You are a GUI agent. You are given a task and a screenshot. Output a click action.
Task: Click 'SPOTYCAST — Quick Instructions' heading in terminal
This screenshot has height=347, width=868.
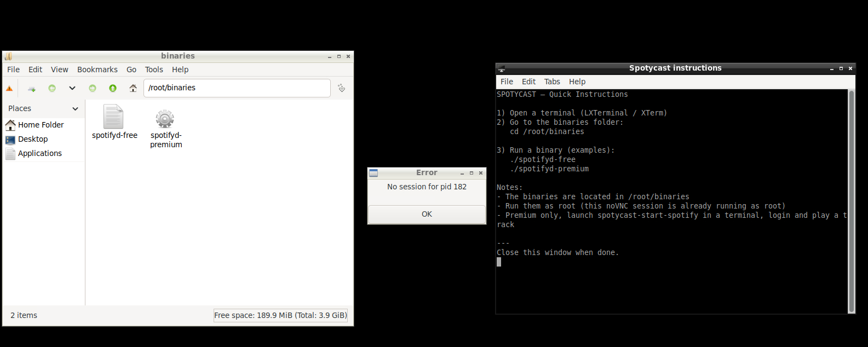[562, 94]
